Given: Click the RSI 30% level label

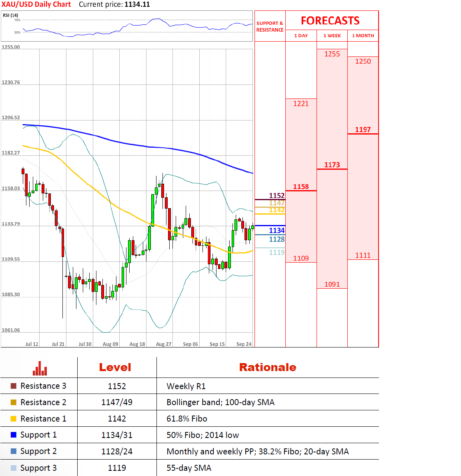Looking at the screenshot, I should (x=17, y=32).
